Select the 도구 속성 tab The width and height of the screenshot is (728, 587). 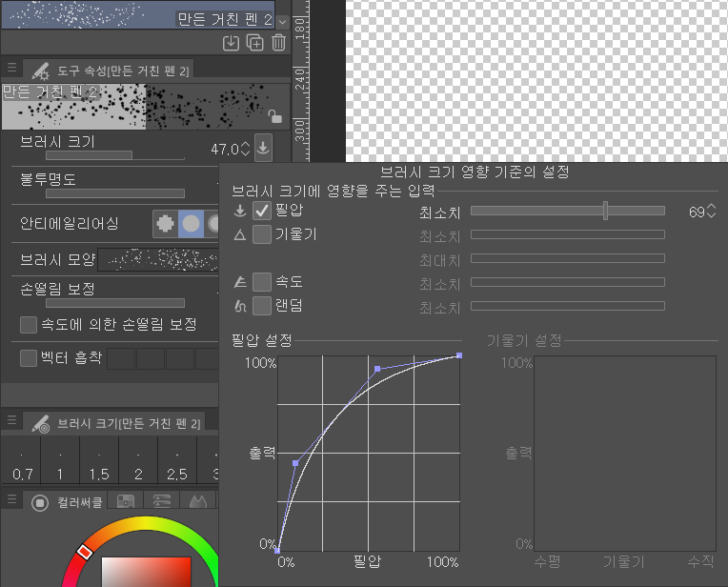(x=110, y=71)
